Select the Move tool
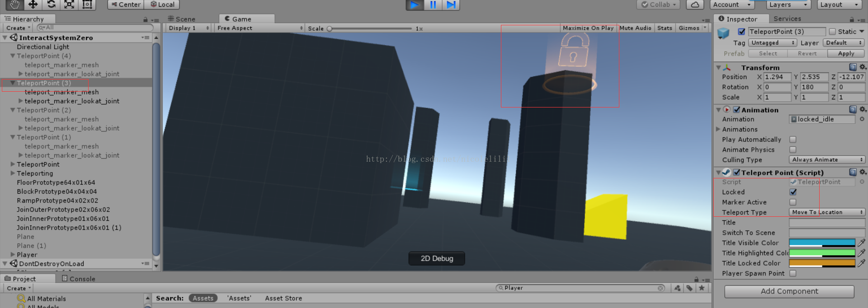The width and height of the screenshot is (868, 308). pos(33,5)
